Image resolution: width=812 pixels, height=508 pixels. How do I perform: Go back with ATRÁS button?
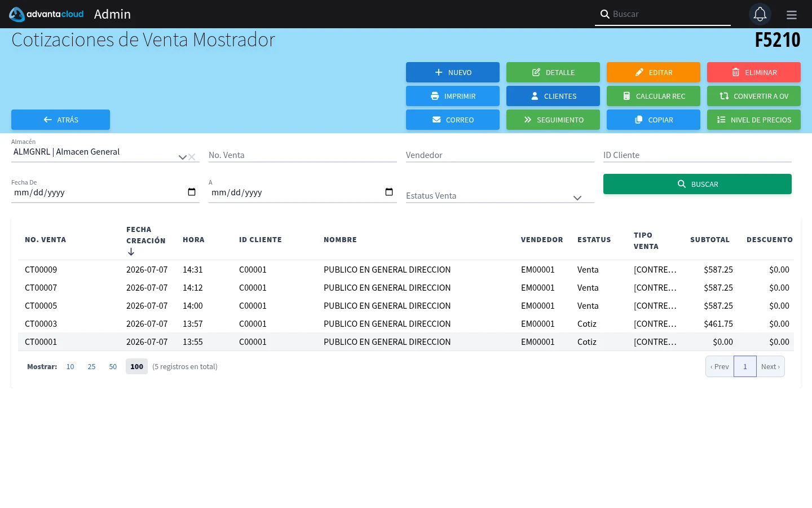(60, 120)
